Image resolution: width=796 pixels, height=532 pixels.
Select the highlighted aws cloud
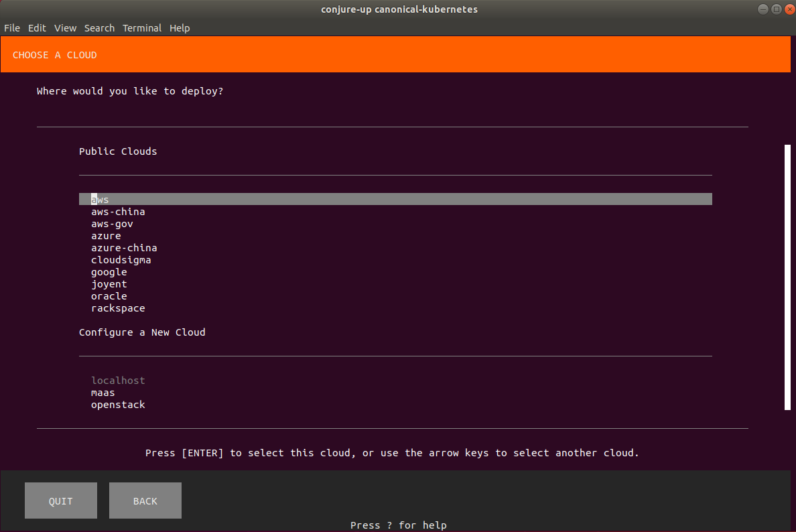pos(395,199)
